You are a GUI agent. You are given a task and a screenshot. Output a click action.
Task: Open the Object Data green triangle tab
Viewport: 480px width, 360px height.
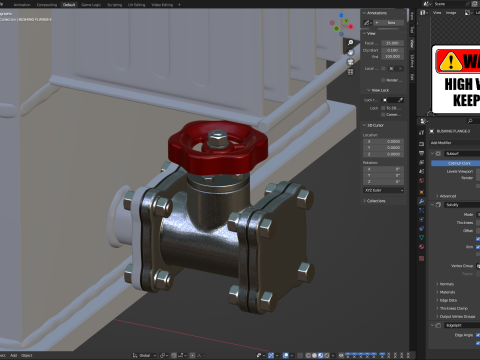tap(422, 237)
